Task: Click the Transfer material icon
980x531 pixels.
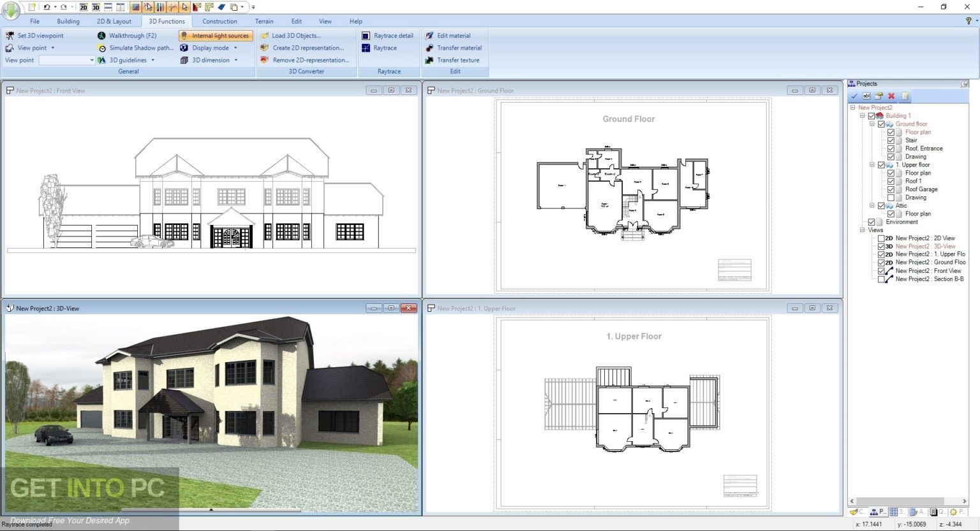Action: (x=429, y=48)
